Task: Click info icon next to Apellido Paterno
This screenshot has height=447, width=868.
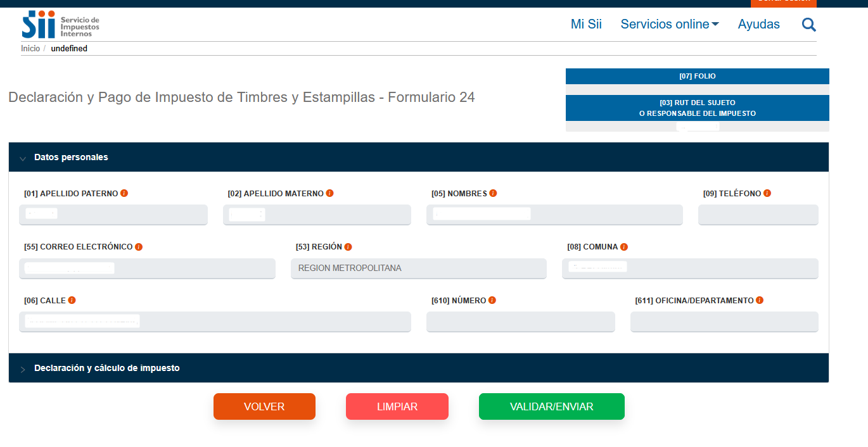Action: 124,193
